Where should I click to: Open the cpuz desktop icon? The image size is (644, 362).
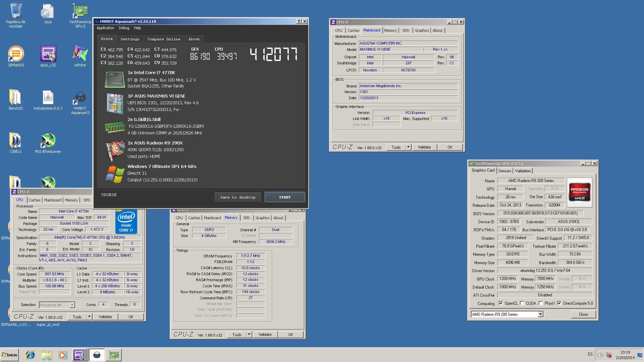[x=48, y=13]
